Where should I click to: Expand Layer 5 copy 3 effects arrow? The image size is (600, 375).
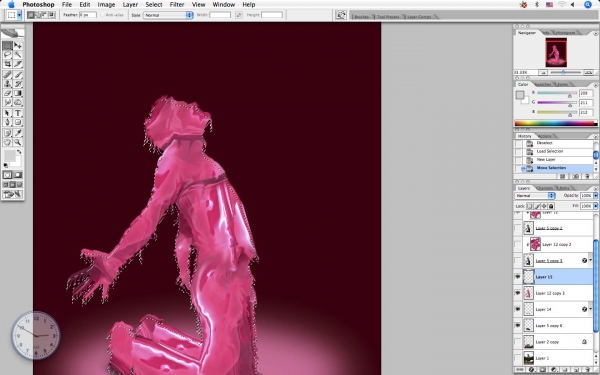[590, 261]
